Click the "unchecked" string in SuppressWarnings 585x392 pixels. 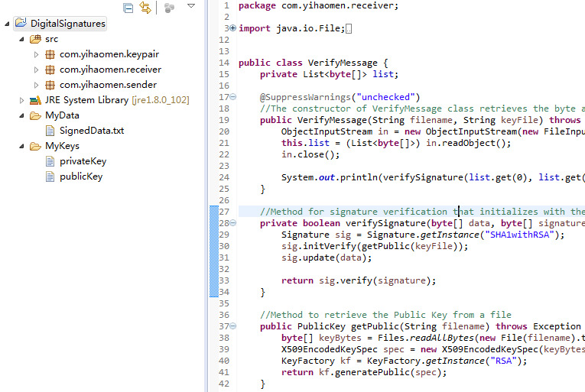click(385, 97)
